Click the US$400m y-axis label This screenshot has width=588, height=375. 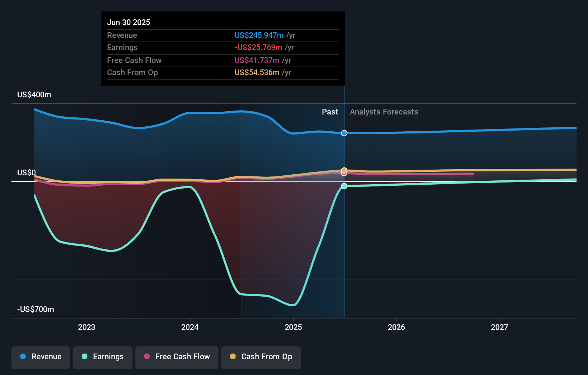pyautogui.click(x=34, y=94)
